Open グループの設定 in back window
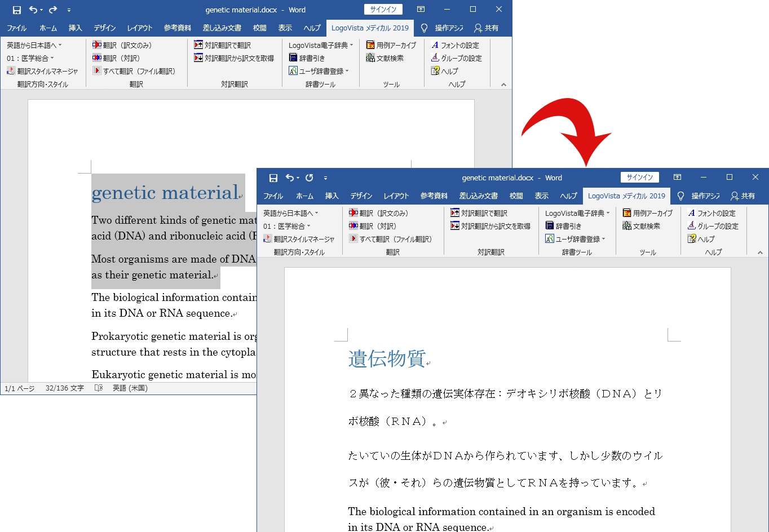Viewport: 769px width, 532px height. (x=457, y=58)
